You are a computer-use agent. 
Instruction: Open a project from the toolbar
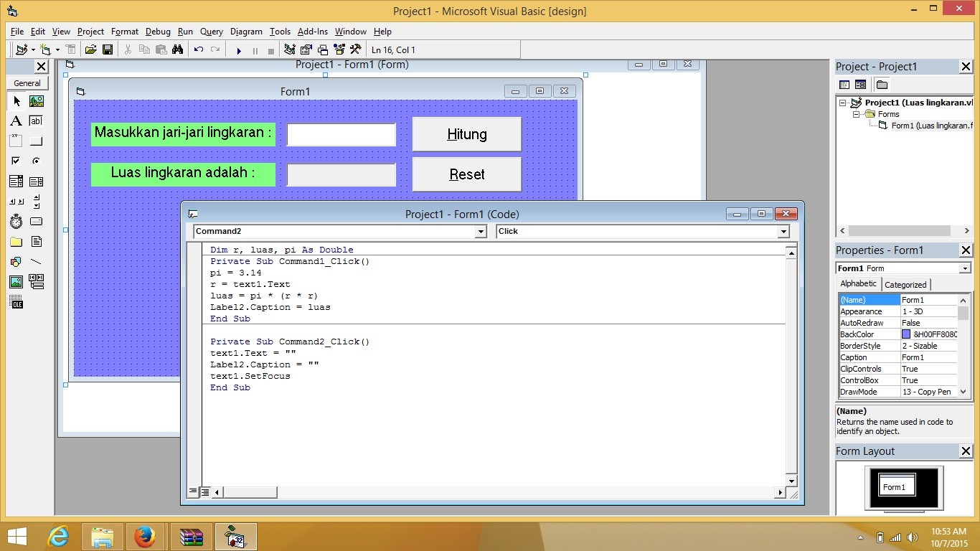tap(90, 50)
